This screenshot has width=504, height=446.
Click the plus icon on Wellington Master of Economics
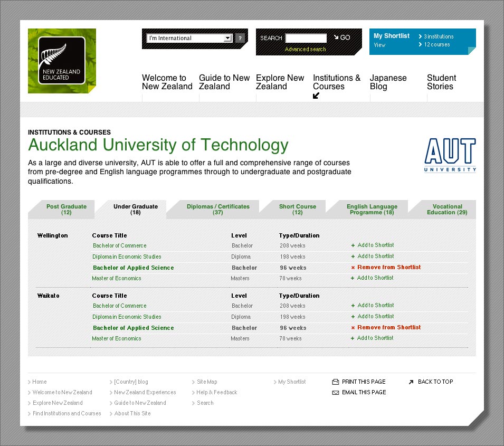pos(353,278)
